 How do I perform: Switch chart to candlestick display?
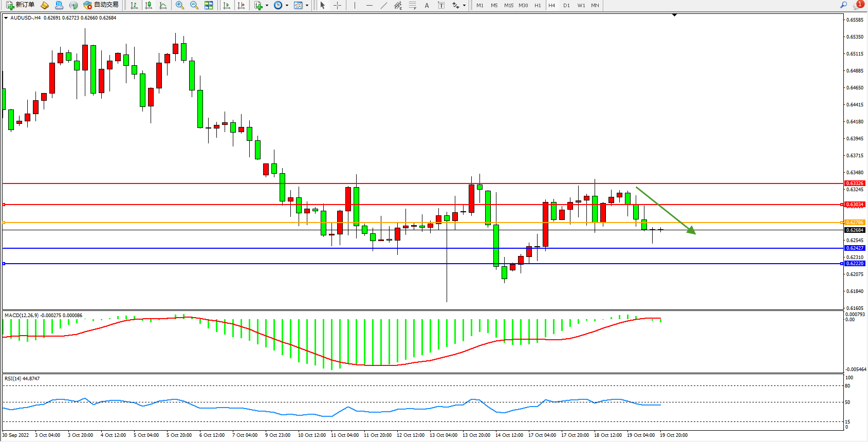pos(149,5)
